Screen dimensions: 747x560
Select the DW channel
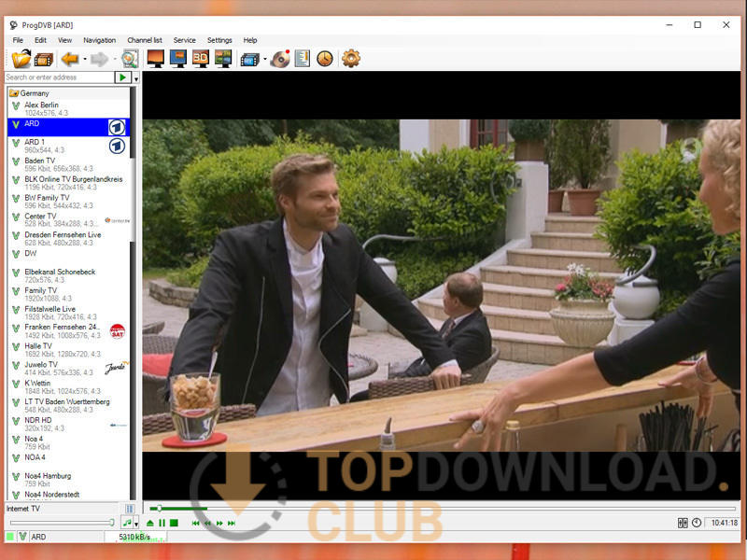point(68,258)
